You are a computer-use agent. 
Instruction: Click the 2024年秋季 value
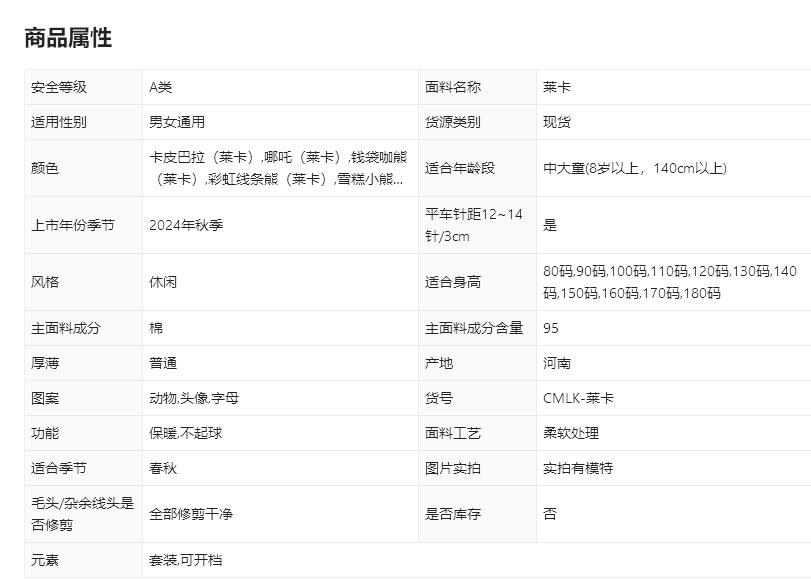coord(186,225)
